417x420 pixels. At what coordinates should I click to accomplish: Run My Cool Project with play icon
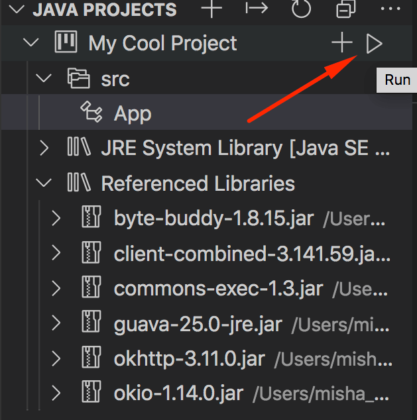click(x=374, y=44)
